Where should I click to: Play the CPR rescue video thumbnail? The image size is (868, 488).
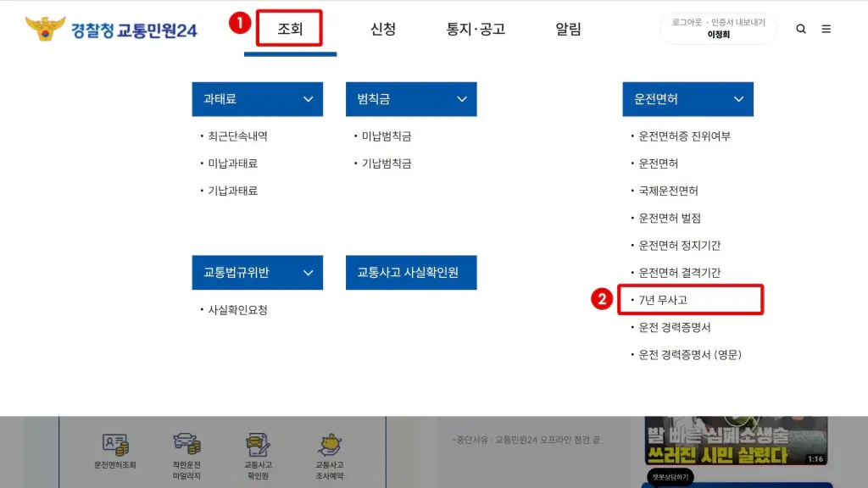[x=736, y=441]
